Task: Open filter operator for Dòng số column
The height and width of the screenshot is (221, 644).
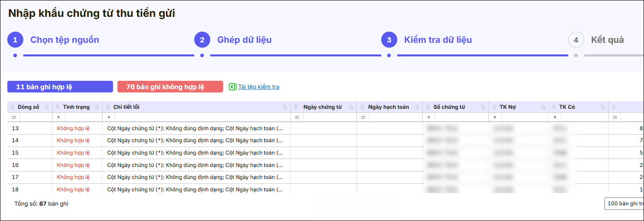Action: click(13, 117)
